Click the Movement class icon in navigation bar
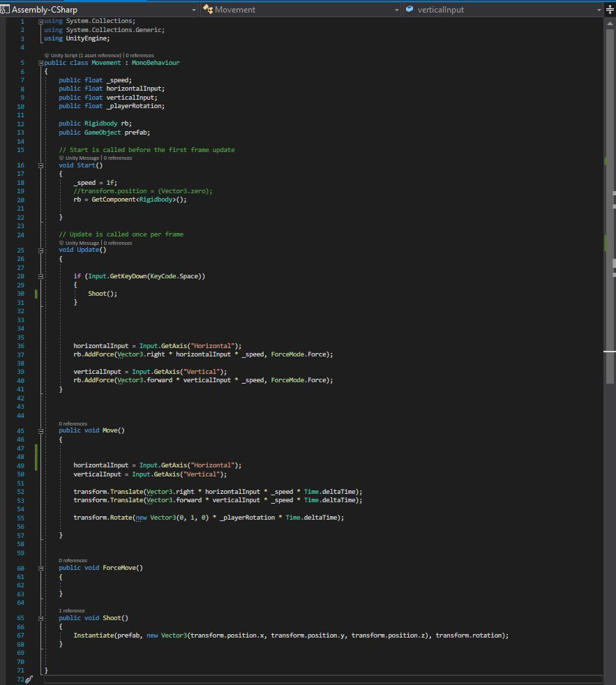Screen dimensions: 616x685 (208, 9)
